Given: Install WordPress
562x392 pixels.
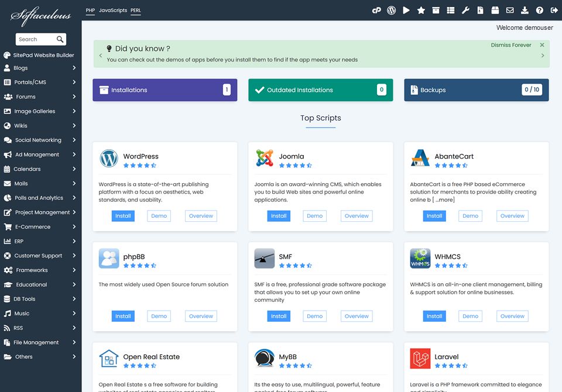Looking at the screenshot, I should (123, 216).
